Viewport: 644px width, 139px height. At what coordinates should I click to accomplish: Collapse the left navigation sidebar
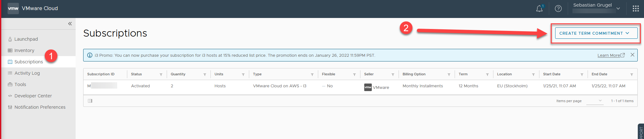click(70, 24)
